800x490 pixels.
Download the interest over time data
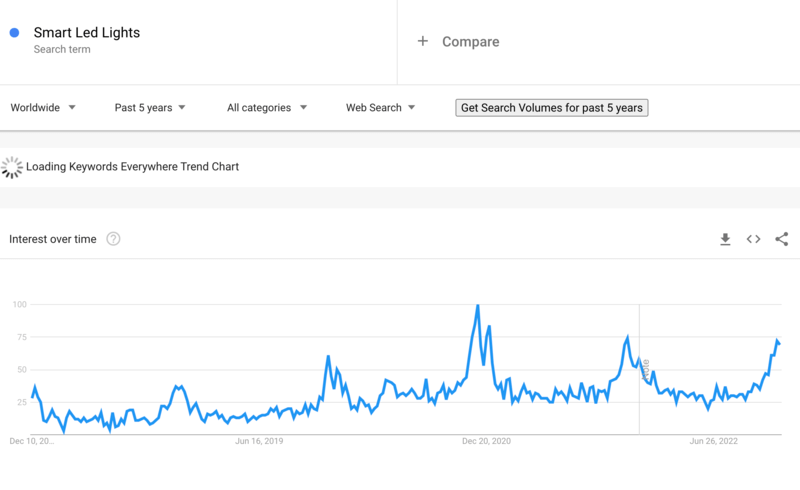pyautogui.click(x=725, y=239)
